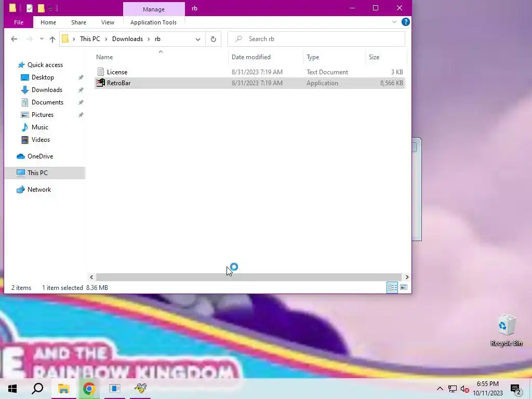Open the Customize Quick Access Toolbar dropdown
The width and height of the screenshot is (532, 399).
(50, 8)
